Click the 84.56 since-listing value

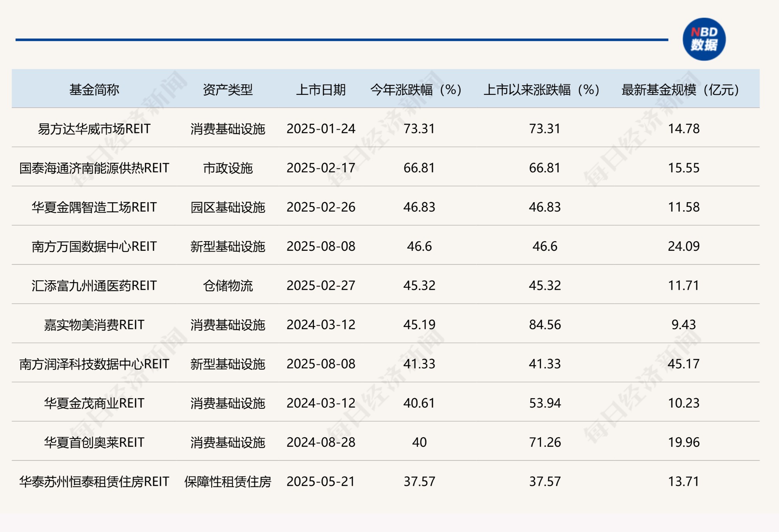tap(544, 325)
